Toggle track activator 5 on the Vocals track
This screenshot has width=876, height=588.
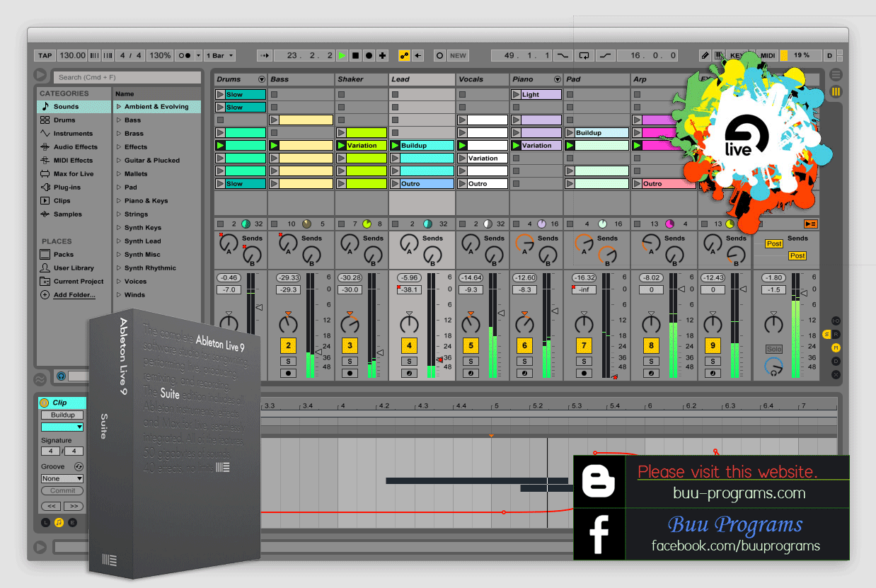(x=471, y=345)
